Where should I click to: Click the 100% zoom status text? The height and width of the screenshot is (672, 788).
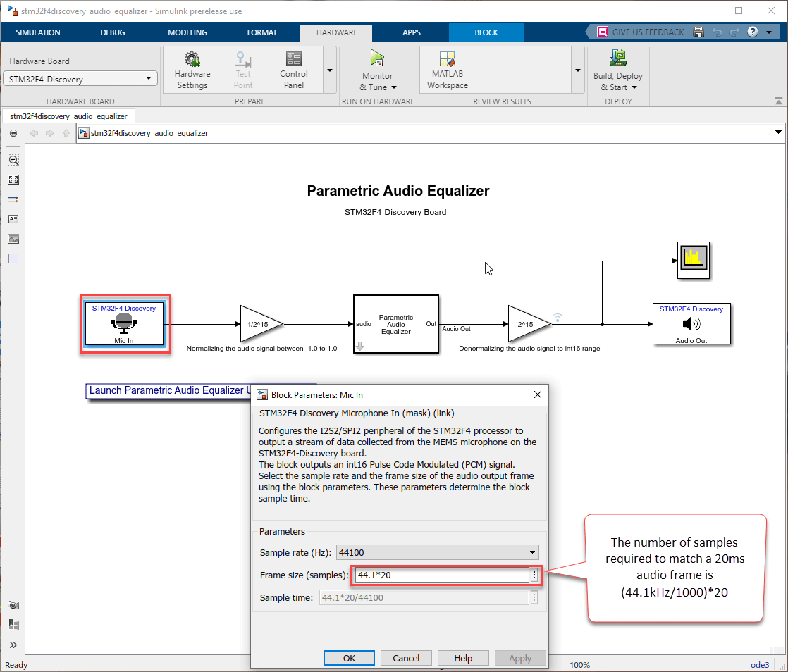[579, 664]
